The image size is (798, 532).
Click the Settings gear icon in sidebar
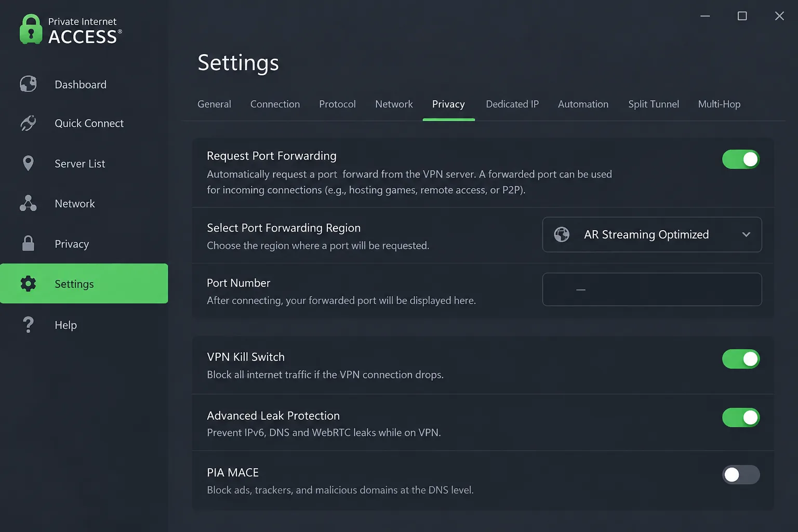[28, 283]
